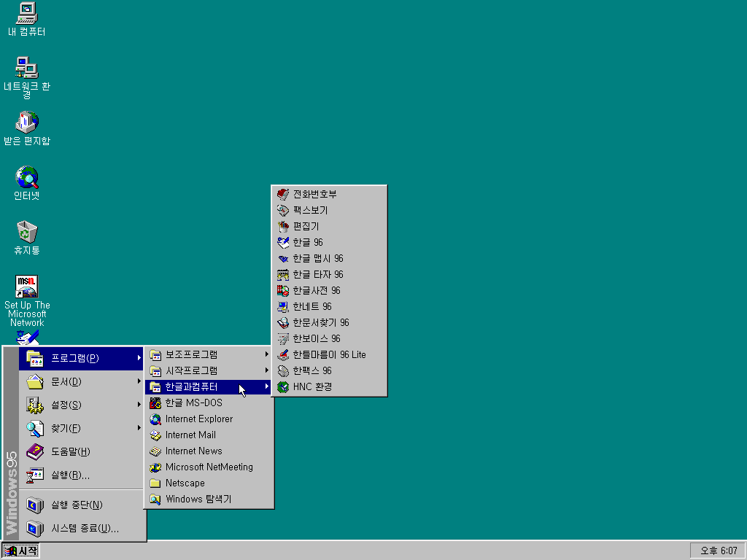This screenshot has width=747, height=560.
Task: Launch Windows 탐색기 from Programs menu
Action: click(x=209, y=499)
